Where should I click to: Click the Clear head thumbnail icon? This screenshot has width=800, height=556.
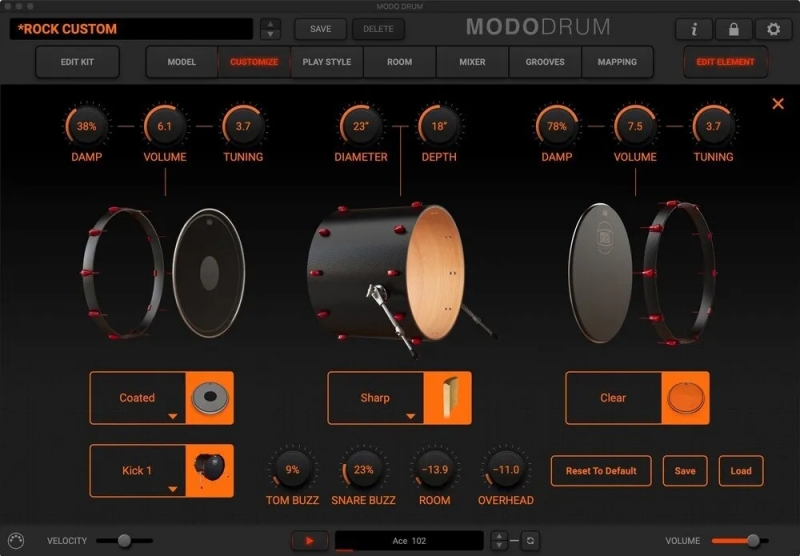pyautogui.click(x=685, y=398)
